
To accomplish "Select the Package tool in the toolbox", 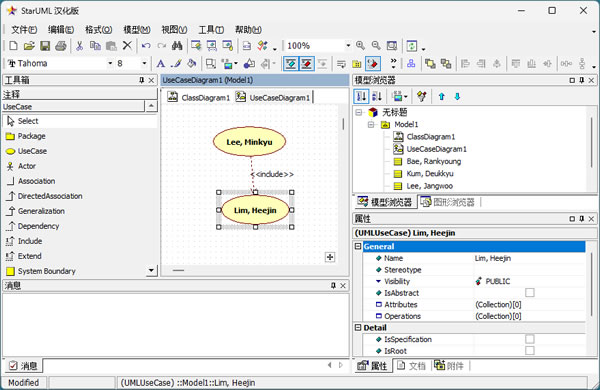I will pos(79,136).
